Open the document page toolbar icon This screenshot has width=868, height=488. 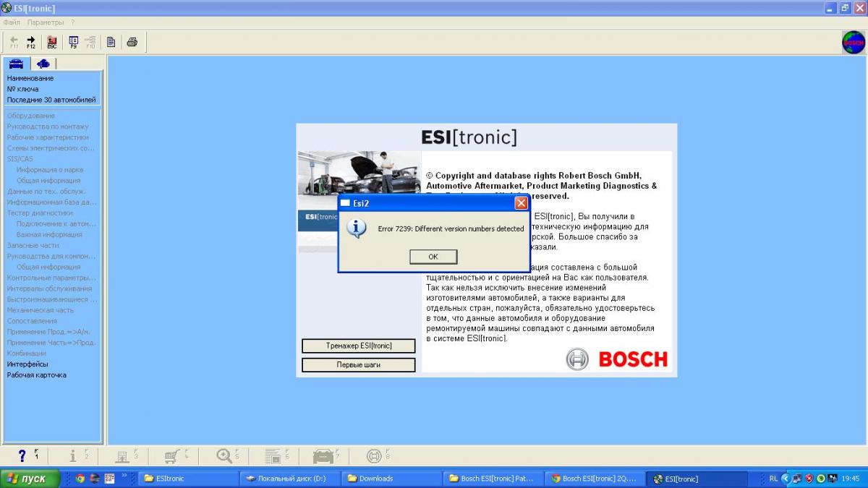pos(111,42)
